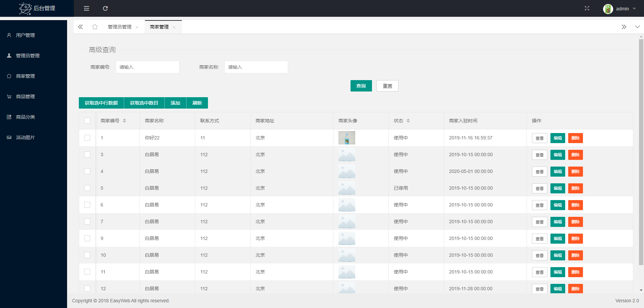Open the 商品分类 menu
The height and width of the screenshot is (308, 644).
(x=34, y=117)
